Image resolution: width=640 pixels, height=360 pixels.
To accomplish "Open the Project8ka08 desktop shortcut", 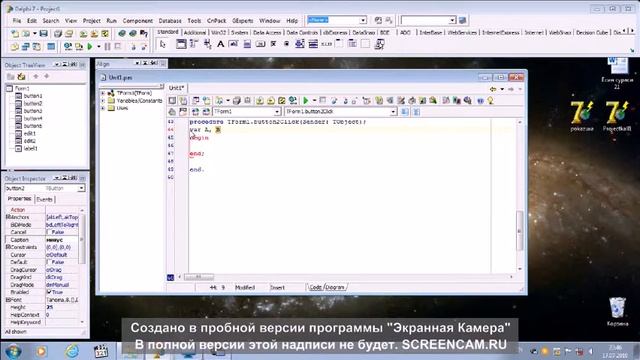I will click(617, 116).
